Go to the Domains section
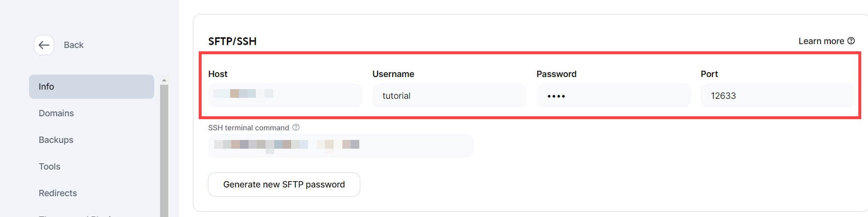Viewport: 868px width, 217px height. pos(56,113)
